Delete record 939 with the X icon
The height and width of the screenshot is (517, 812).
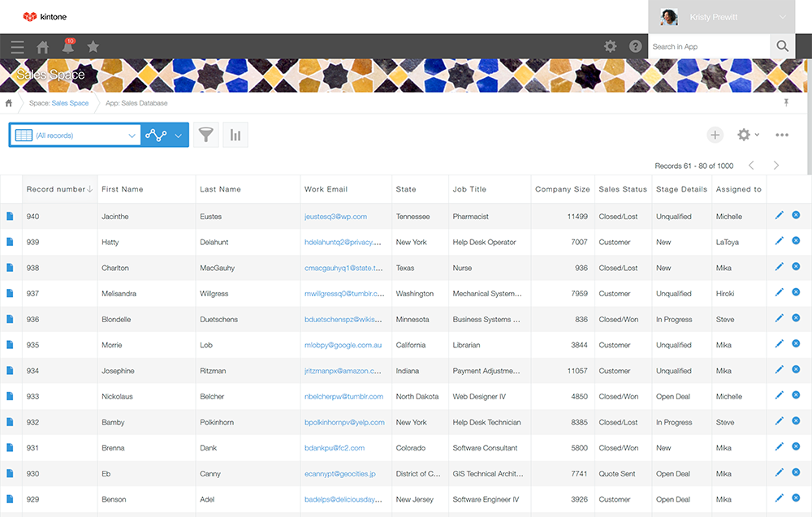[x=796, y=241]
